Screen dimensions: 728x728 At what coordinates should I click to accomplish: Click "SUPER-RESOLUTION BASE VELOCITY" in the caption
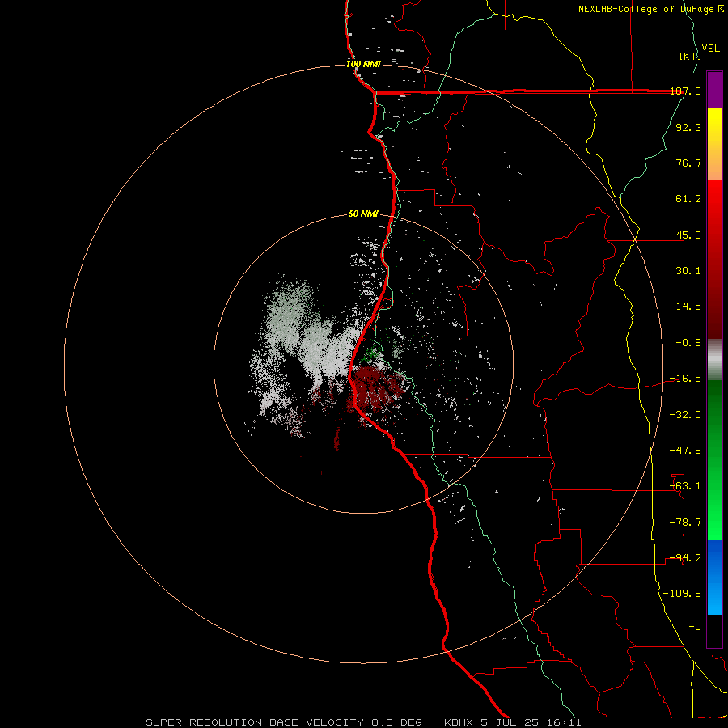(255, 722)
